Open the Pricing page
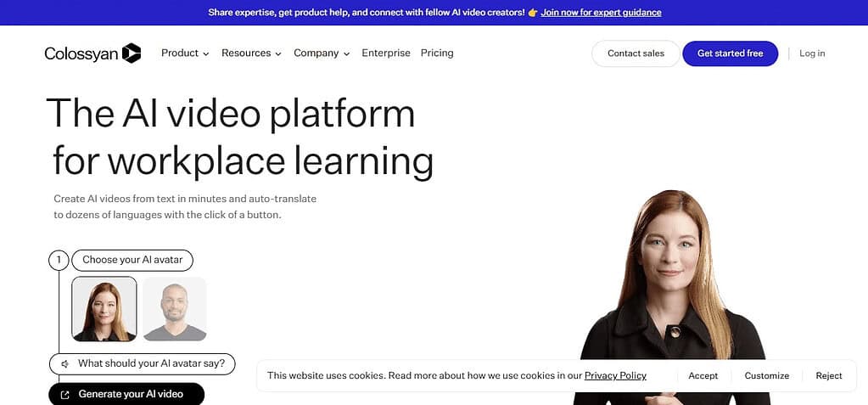868x405 pixels. [437, 53]
